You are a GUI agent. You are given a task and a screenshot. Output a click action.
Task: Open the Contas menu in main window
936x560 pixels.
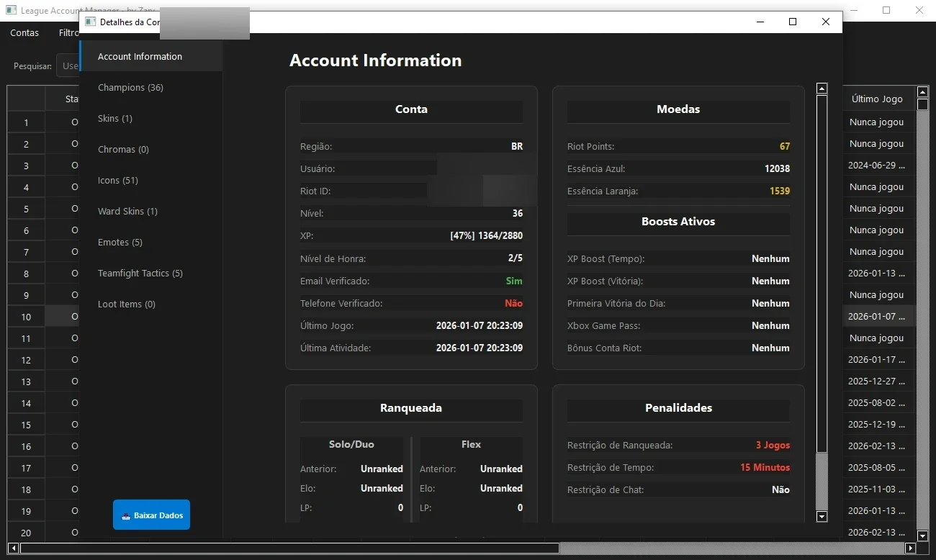[24, 32]
